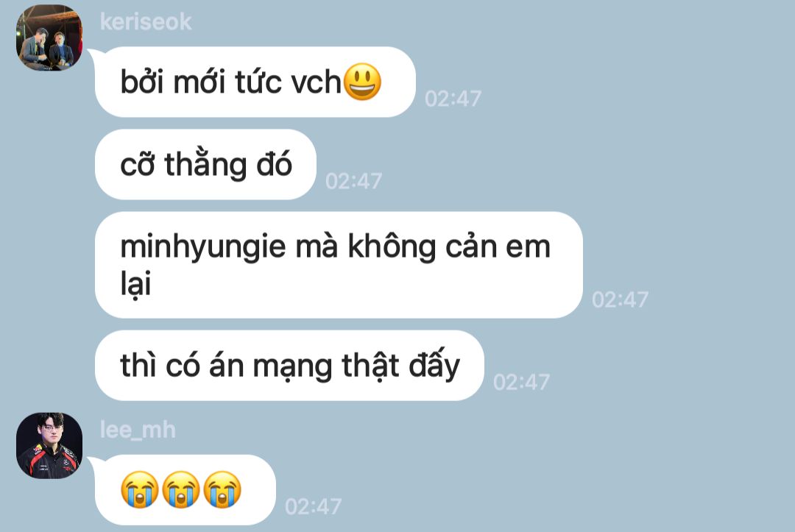795x532 pixels.
Task: Click the timestamp beside 'cỡ thằng đó'
Action: point(354,182)
